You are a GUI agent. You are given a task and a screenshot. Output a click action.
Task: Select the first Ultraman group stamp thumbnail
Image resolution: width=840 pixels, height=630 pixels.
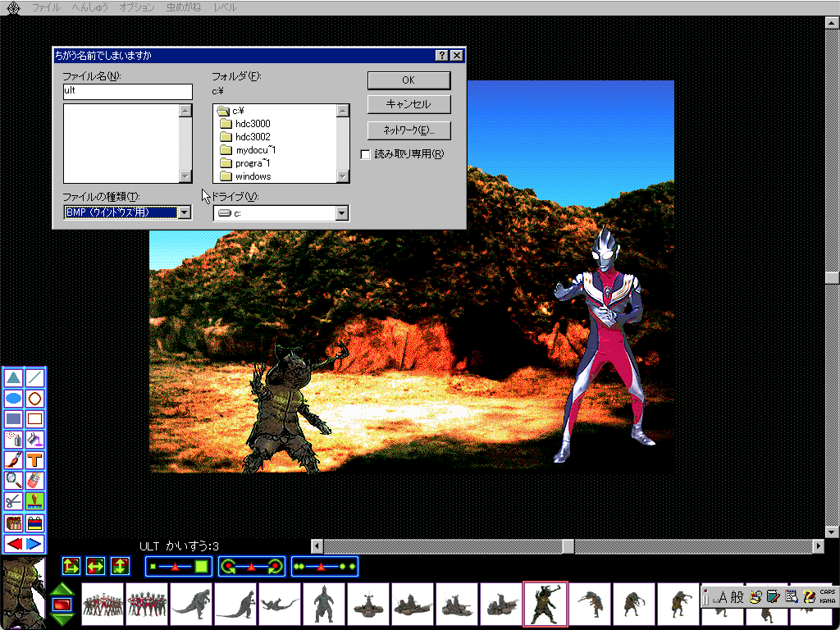pyautogui.click(x=103, y=605)
